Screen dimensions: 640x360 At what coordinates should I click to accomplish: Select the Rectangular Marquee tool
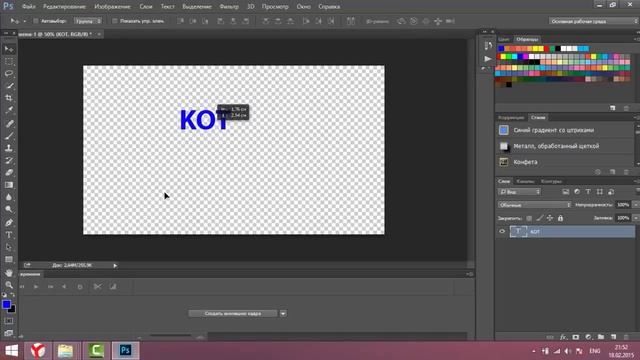coord(9,62)
